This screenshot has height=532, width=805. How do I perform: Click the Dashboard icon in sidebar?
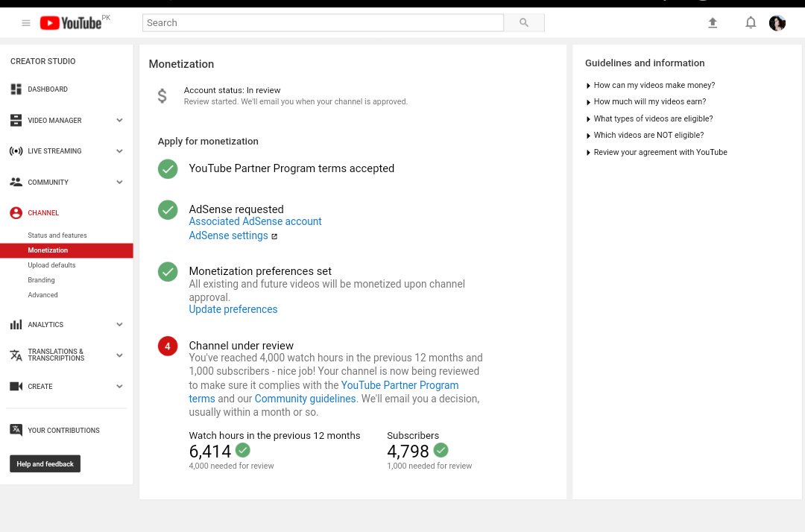(16, 89)
